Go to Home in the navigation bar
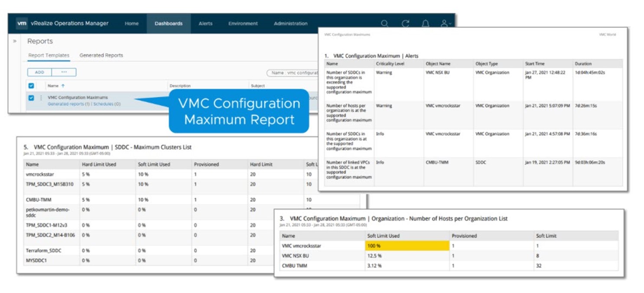 [132, 23]
